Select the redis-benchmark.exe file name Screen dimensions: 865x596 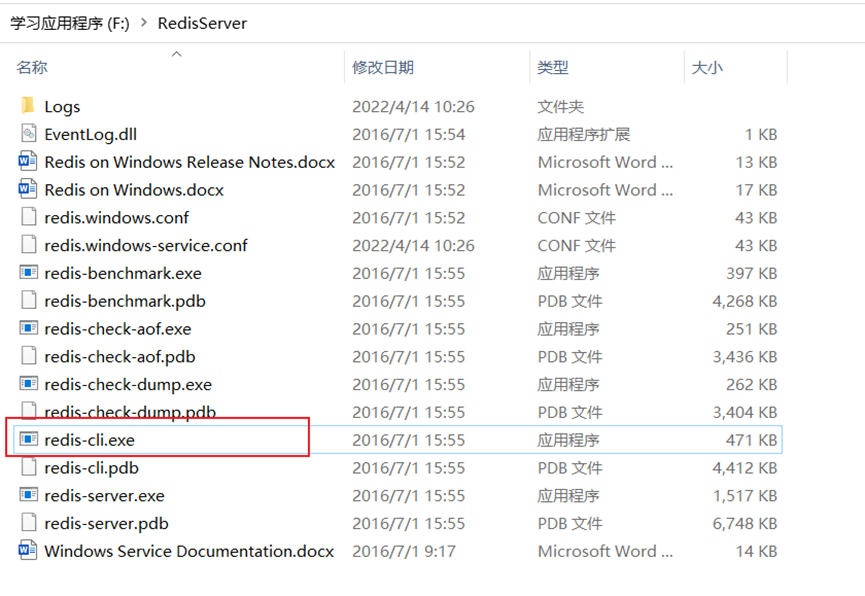coord(123,273)
